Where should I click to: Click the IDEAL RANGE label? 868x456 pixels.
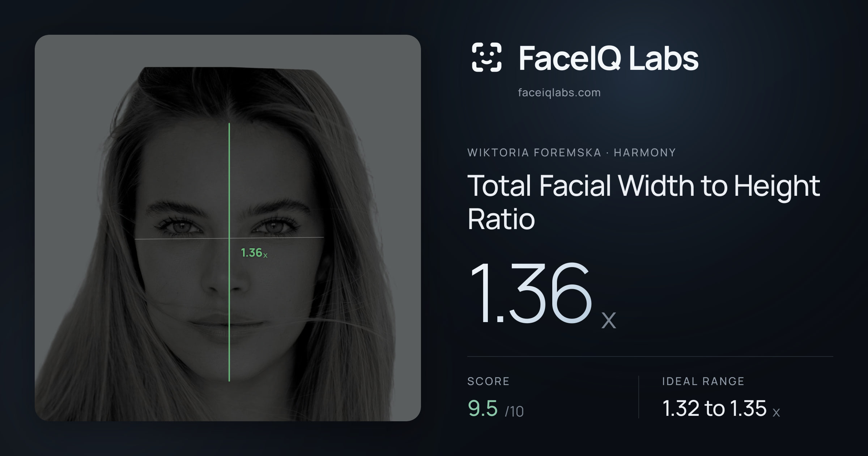703,381
